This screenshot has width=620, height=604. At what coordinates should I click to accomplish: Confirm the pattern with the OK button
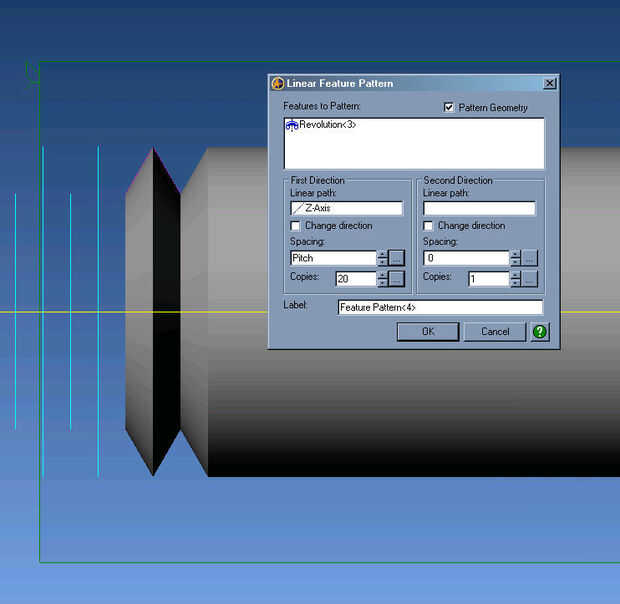[x=428, y=331]
